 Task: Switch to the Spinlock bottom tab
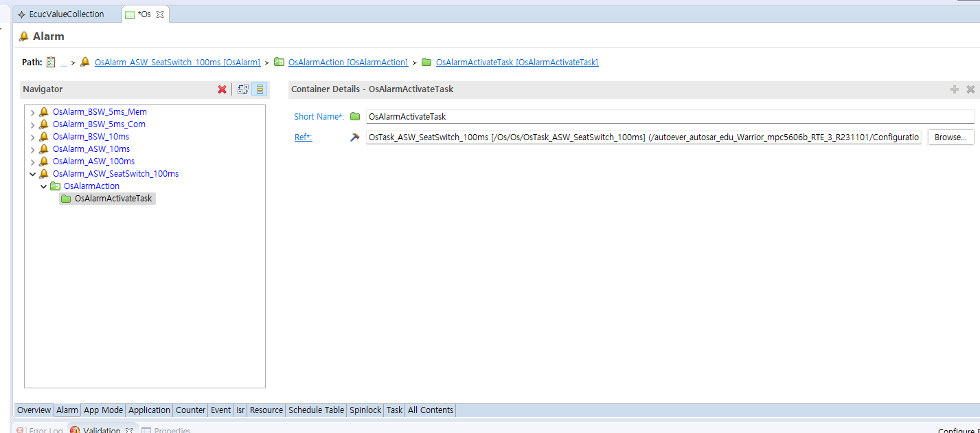pyautogui.click(x=365, y=410)
